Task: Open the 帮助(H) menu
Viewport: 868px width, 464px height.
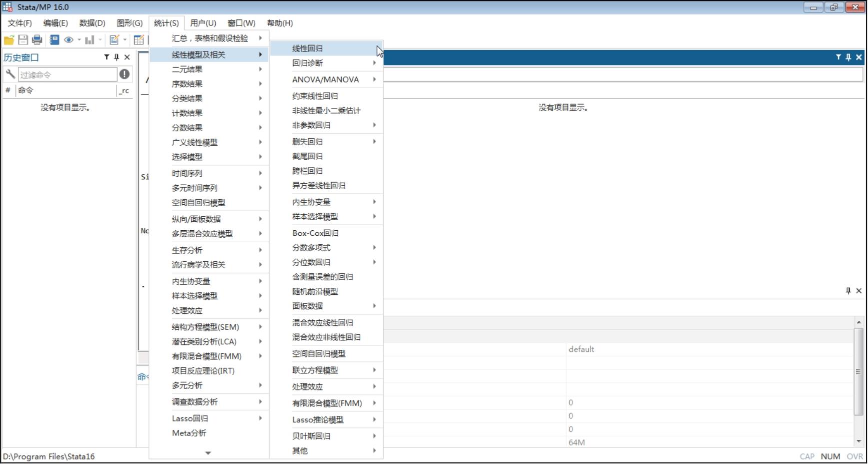Action: pyautogui.click(x=280, y=23)
